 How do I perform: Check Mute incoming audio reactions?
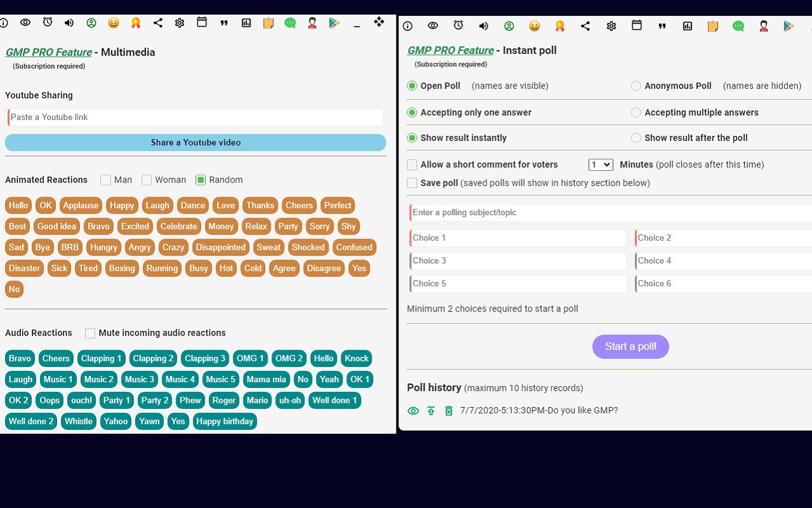(90, 333)
